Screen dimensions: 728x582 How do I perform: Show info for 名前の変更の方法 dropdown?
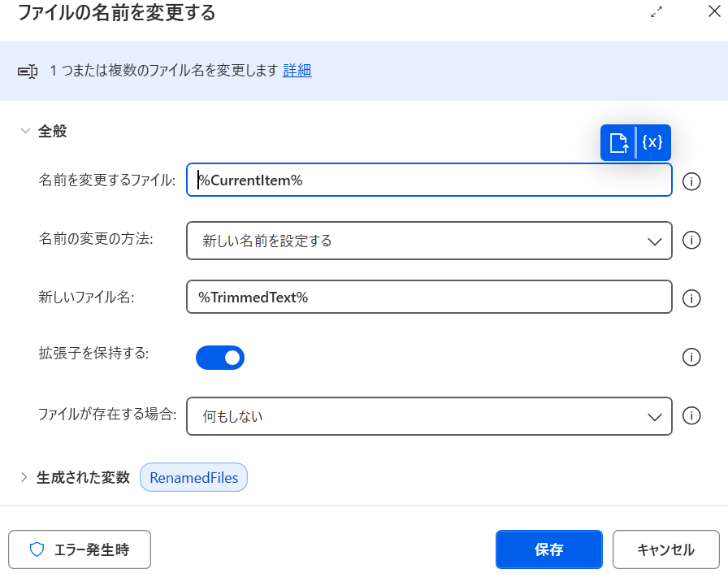point(691,240)
